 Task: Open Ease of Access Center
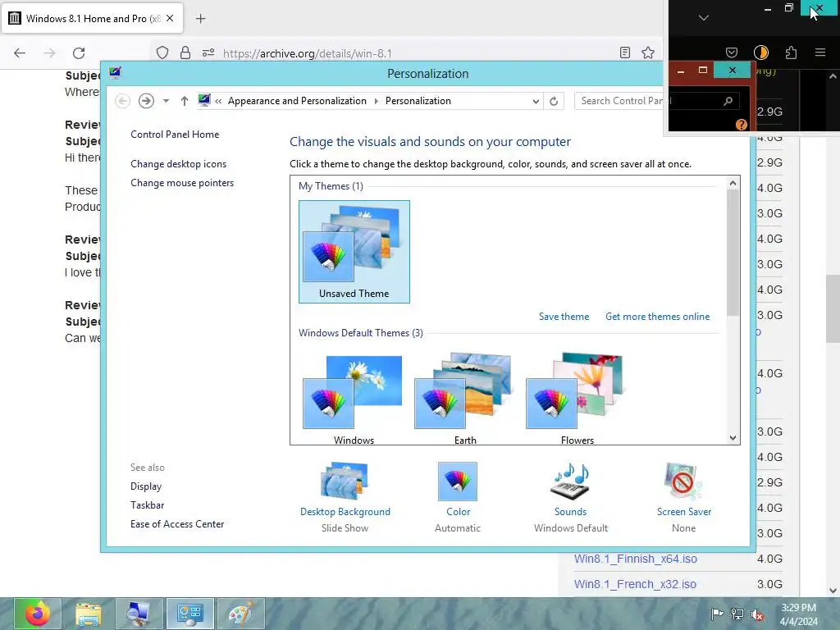[x=177, y=524]
